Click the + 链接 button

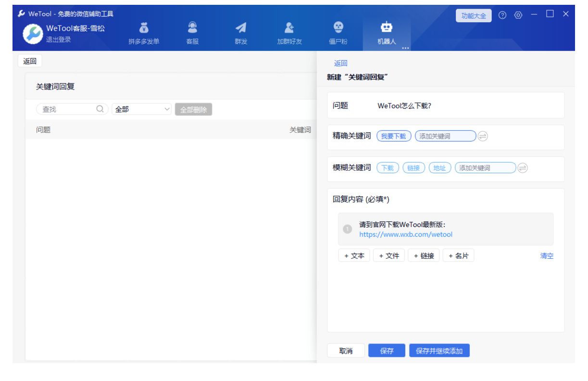pos(424,255)
